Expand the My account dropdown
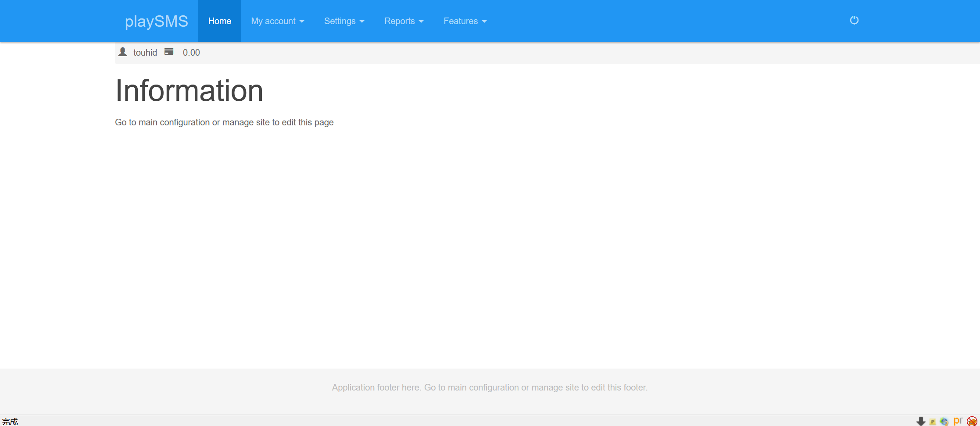980x426 pixels. tap(277, 21)
